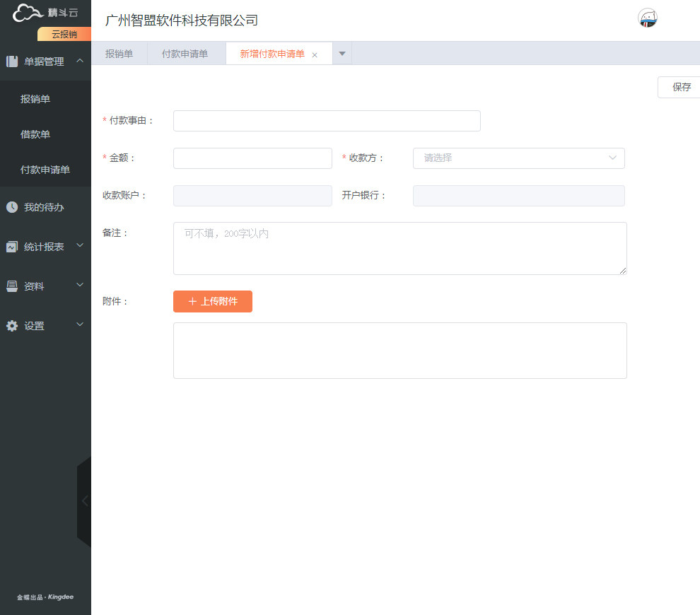Click the 资料 data icon

(x=12, y=286)
